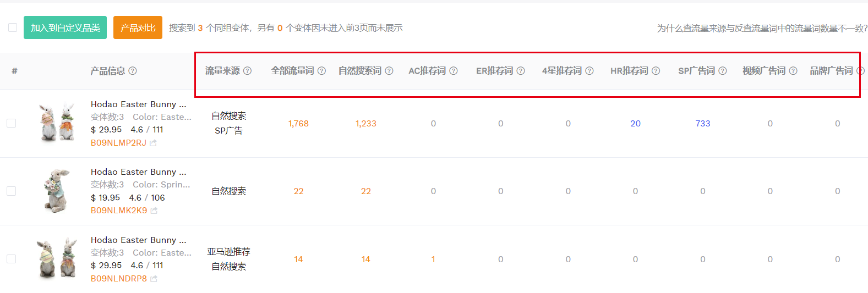
Task: Click price text $ 19.95
Action: click(x=105, y=198)
